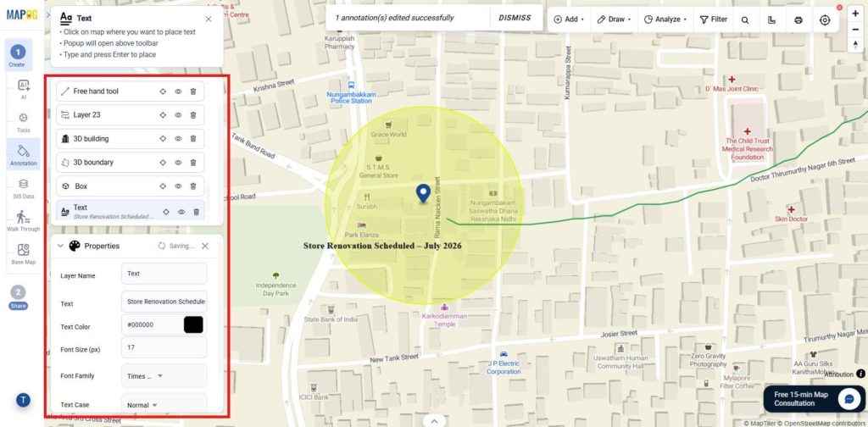Select the Free hand tool layer row

click(x=130, y=91)
